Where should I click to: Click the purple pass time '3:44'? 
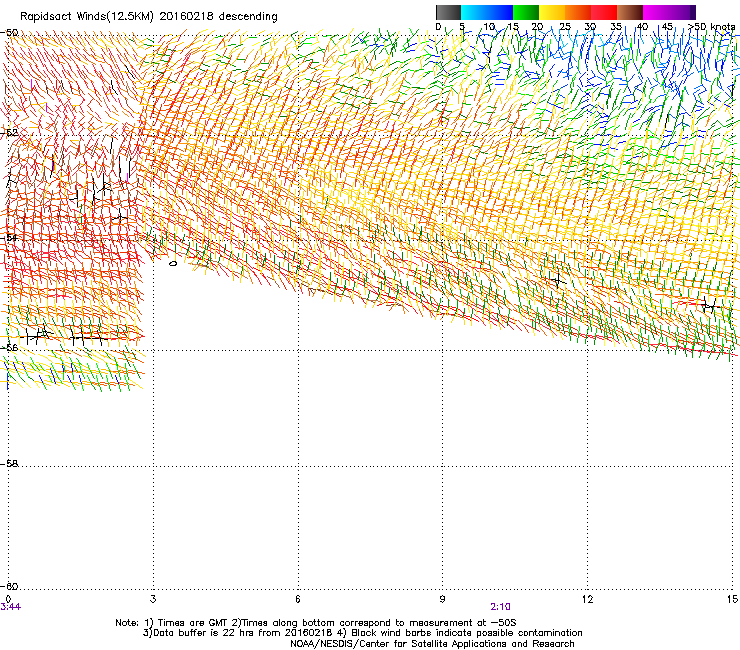[x=10, y=607]
